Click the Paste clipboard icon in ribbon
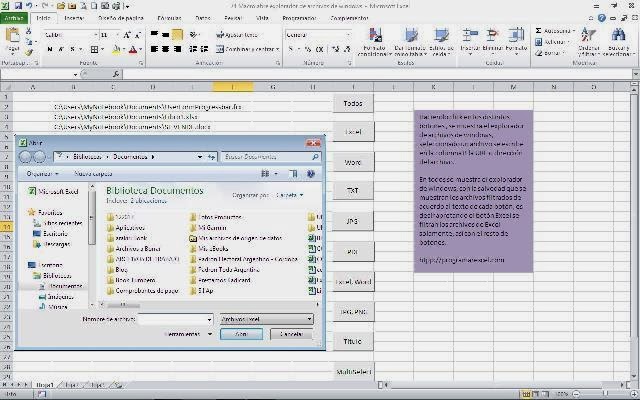This screenshot has height=400, width=640. click(x=13, y=36)
